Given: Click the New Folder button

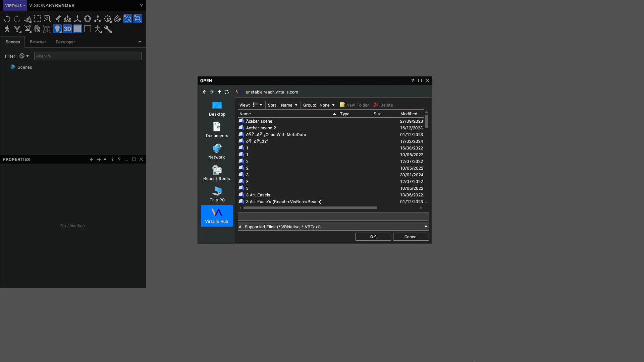Looking at the screenshot, I should tap(354, 105).
